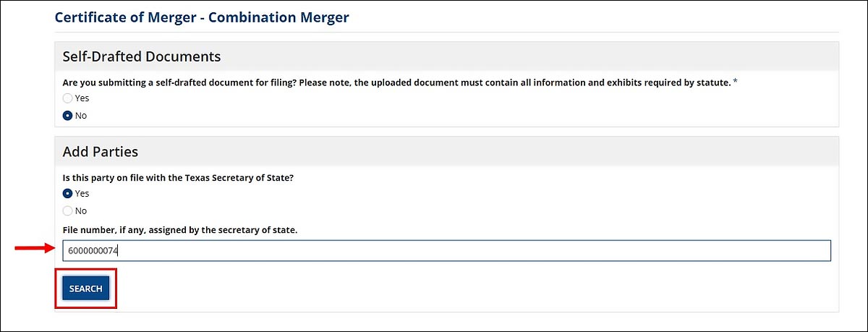The image size is (868, 332).
Task: Choose Yes for party on file with Texas
Action: pos(67,194)
